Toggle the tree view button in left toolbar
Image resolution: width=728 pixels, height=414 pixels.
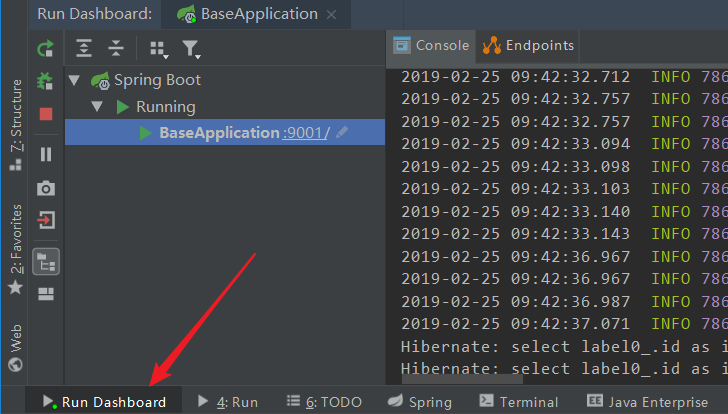pos(45,261)
